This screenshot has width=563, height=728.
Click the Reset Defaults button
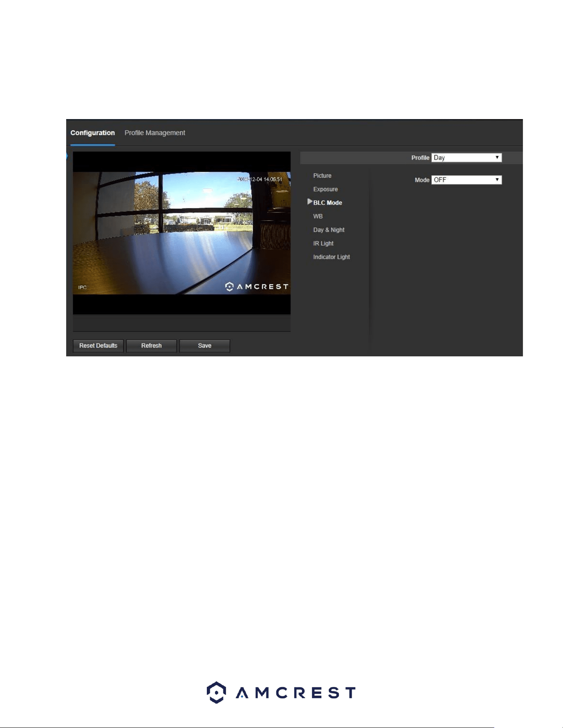pyautogui.click(x=98, y=346)
